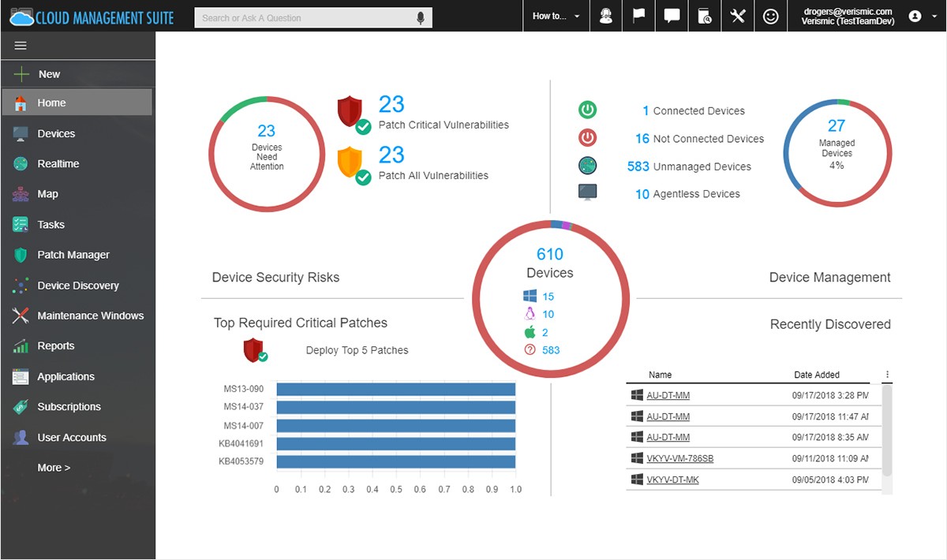Click the Managed Devices donut chart
Screen dimensions: 947x560
[837, 155]
